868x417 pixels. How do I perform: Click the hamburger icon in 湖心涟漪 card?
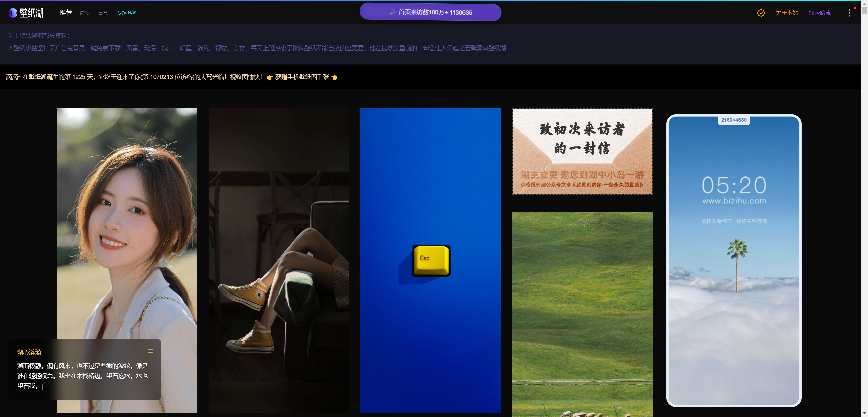[x=151, y=352]
